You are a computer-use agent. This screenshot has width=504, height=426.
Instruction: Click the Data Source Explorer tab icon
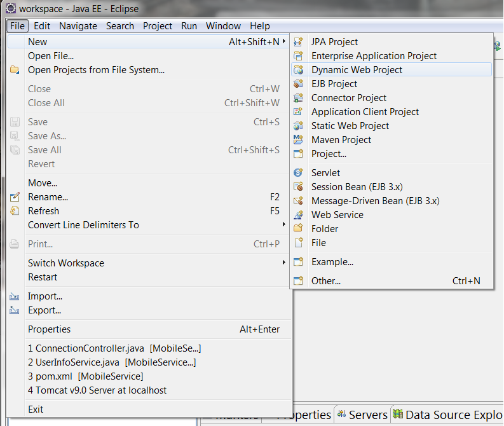click(x=398, y=414)
